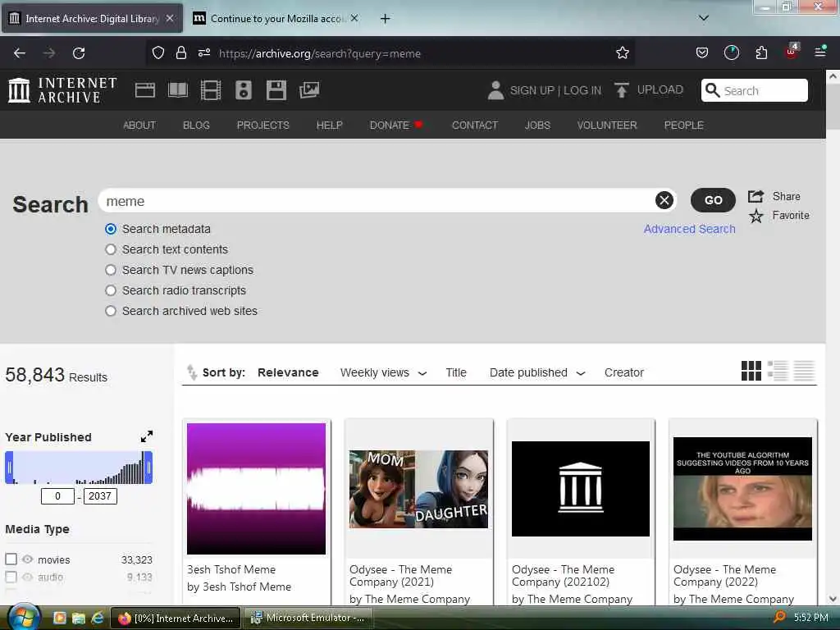Switch to tile grid view
This screenshot has width=840, height=630.
[751, 371]
